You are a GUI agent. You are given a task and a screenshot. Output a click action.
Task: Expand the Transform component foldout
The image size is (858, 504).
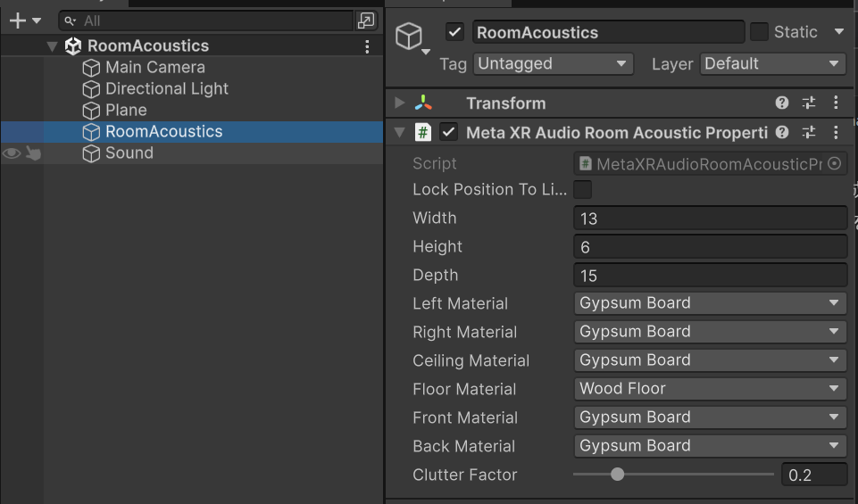[399, 103]
